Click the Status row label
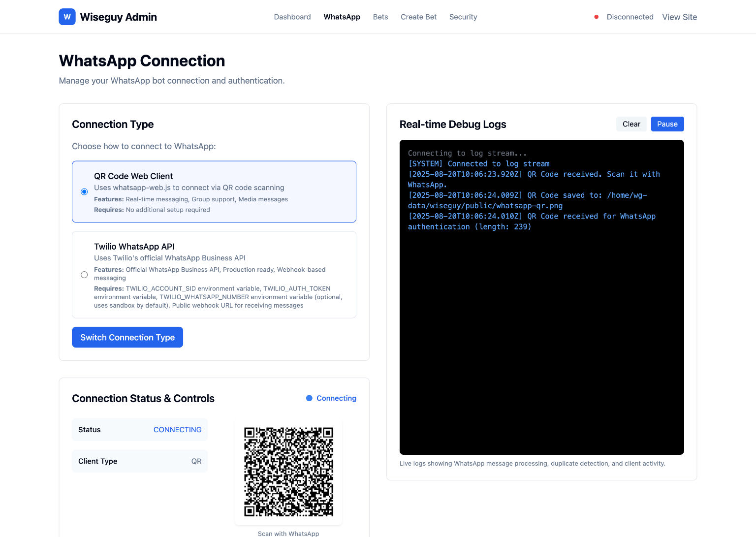Image resolution: width=756 pixels, height=537 pixels. (x=89, y=430)
